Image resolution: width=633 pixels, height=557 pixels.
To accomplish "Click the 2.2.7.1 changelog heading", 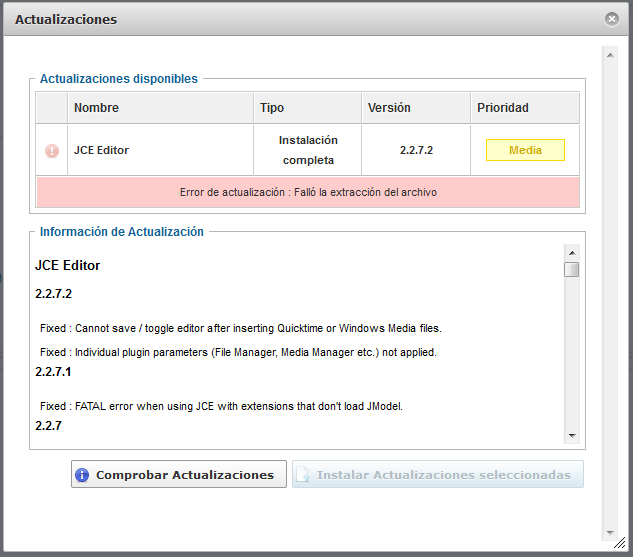I will tap(53, 371).
